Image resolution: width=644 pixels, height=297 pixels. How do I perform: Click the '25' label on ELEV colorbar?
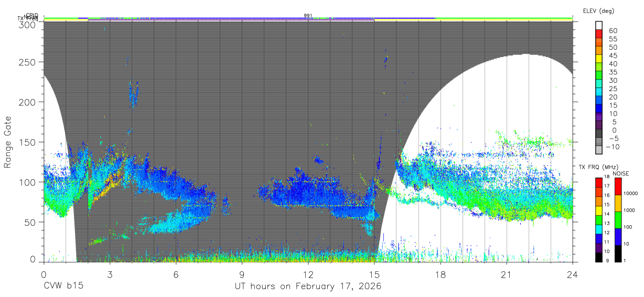(x=613, y=89)
